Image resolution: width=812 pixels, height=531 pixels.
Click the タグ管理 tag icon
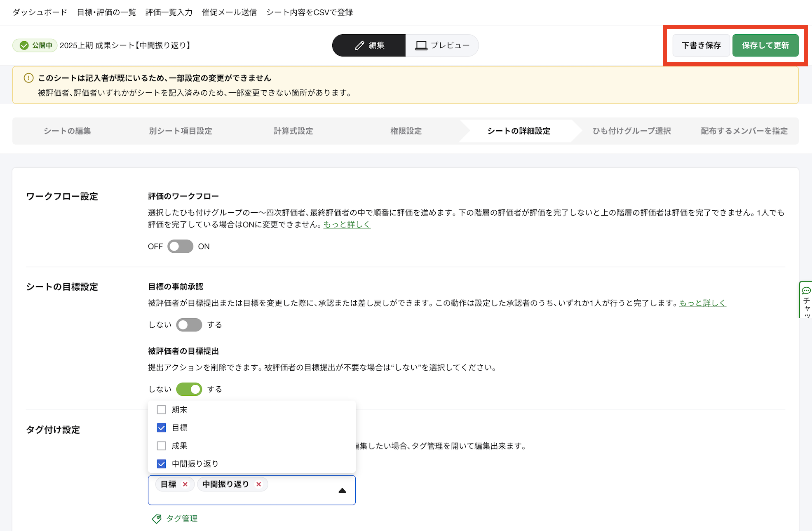click(157, 519)
